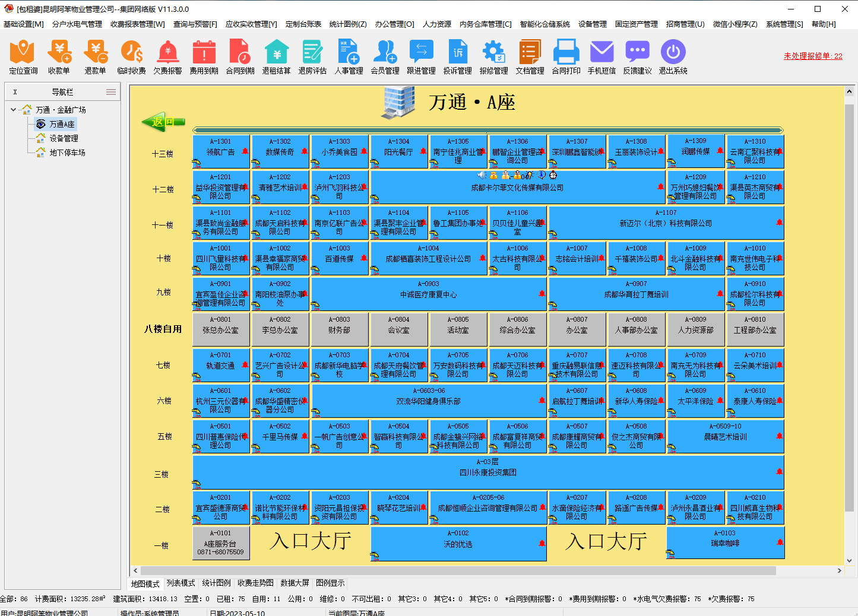Click the green 返回 back button
Viewport: 858px width, 616px height.
pyautogui.click(x=164, y=123)
